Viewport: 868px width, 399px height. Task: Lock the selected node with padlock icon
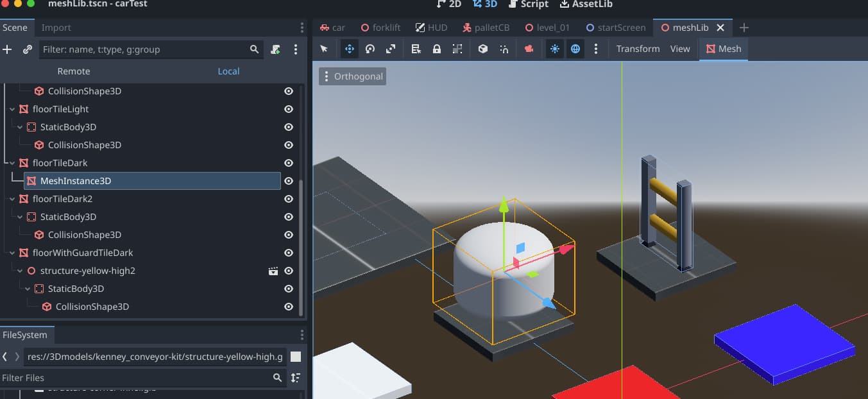tap(437, 49)
